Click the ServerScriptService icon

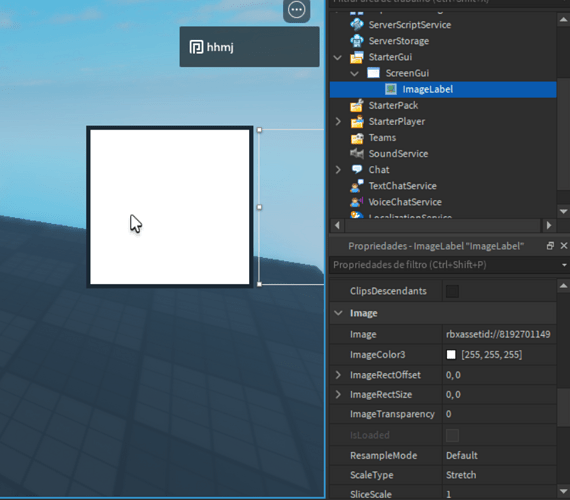pyautogui.click(x=357, y=25)
